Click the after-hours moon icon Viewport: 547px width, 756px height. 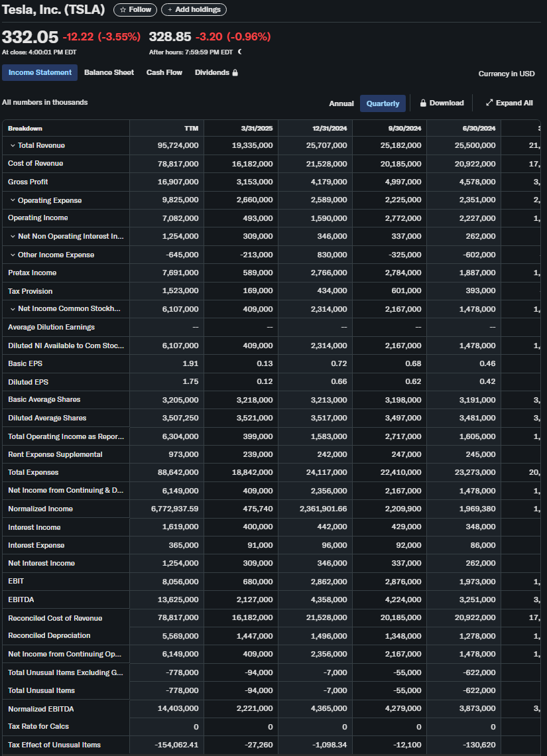(x=239, y=52)
